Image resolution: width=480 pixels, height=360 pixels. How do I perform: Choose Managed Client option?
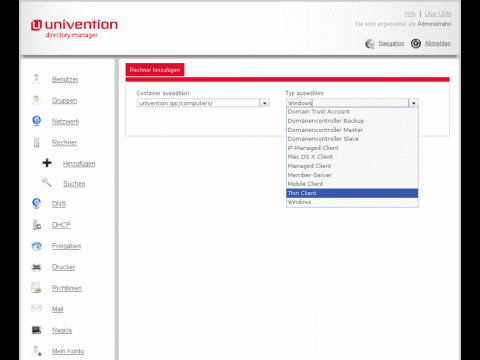tap(352, 166)
